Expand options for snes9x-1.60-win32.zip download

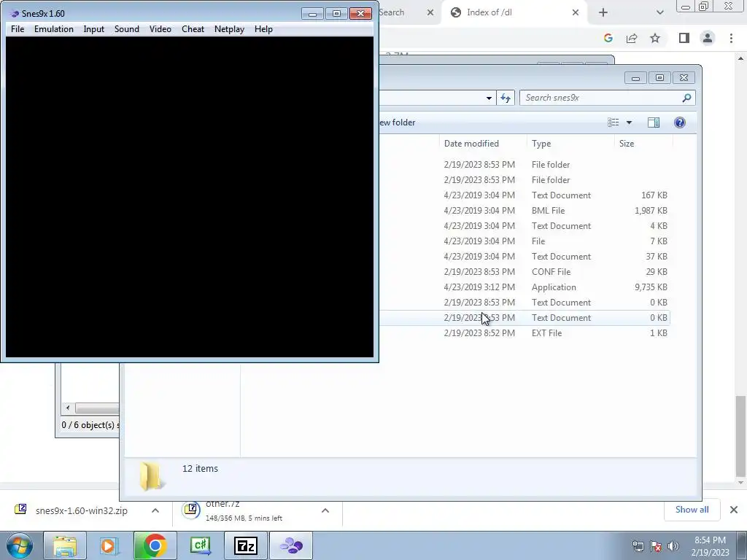155,510
